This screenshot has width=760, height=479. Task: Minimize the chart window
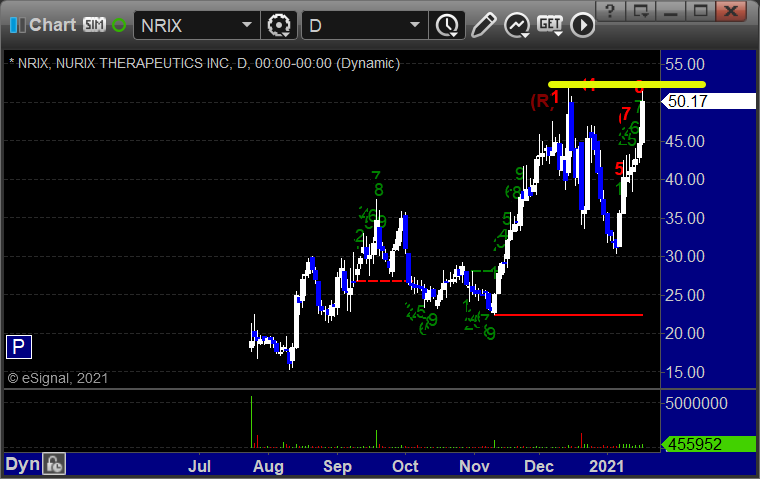click(670, 11)
